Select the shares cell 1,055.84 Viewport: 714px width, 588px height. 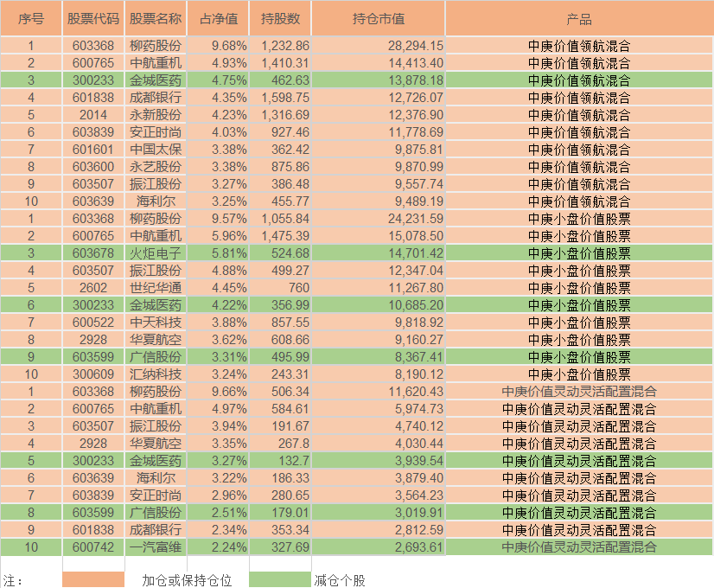coord(280,219)
